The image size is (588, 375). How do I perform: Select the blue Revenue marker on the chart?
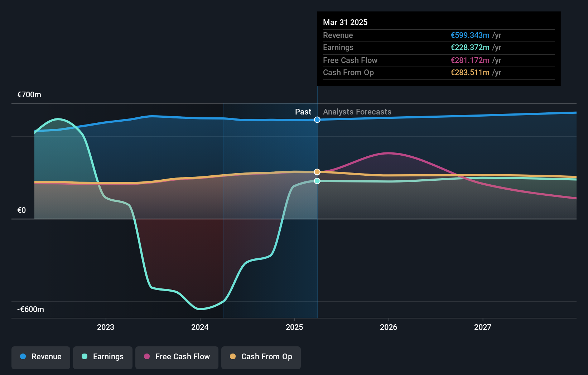click(317, 120)
